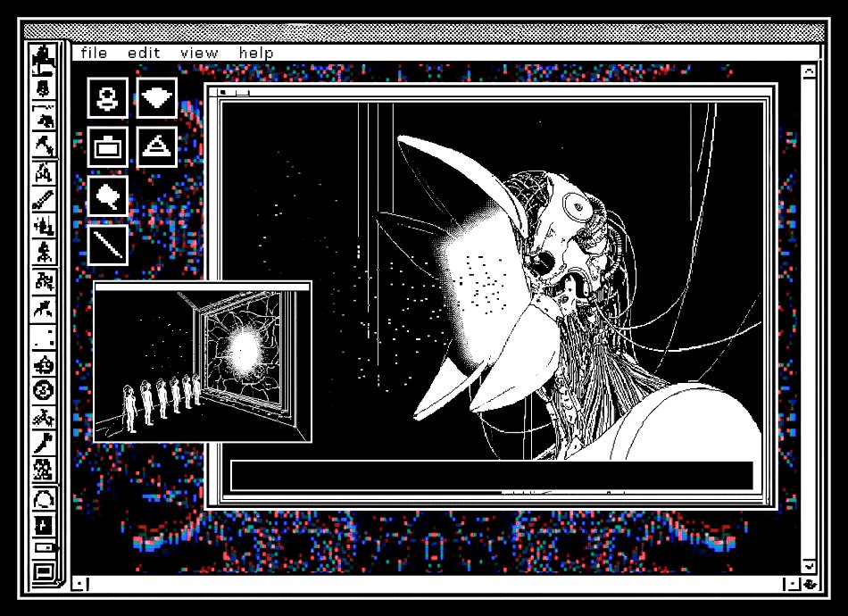
Task: Choose the diagonal hammer-like icon in the sidebar
Action: pos(43,443)
